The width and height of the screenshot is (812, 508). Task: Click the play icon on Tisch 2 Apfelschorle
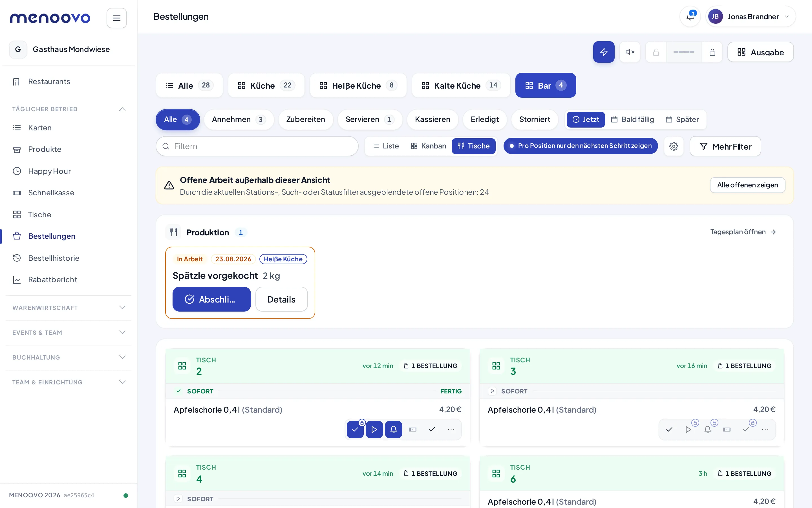(x=374, y=429)
